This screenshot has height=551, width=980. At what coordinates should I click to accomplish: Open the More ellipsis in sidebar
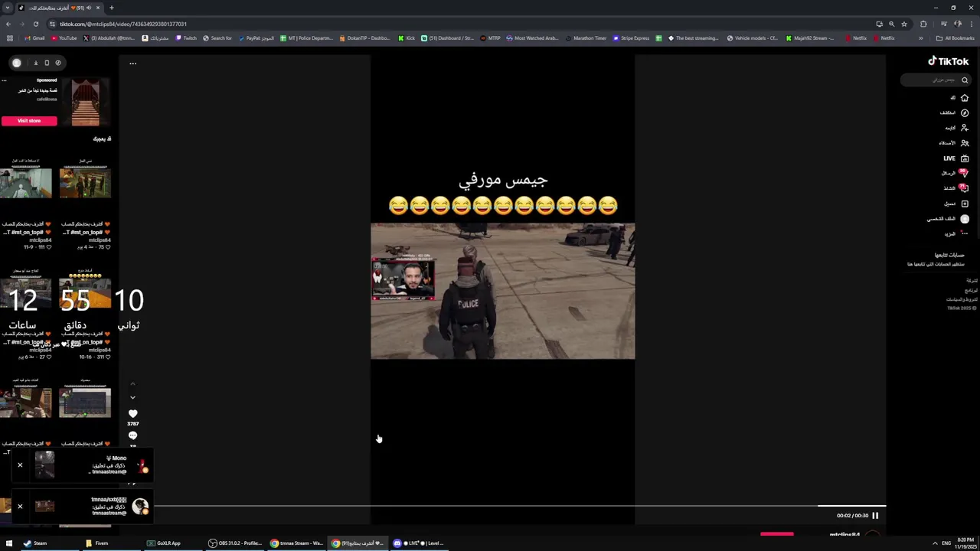964,233
